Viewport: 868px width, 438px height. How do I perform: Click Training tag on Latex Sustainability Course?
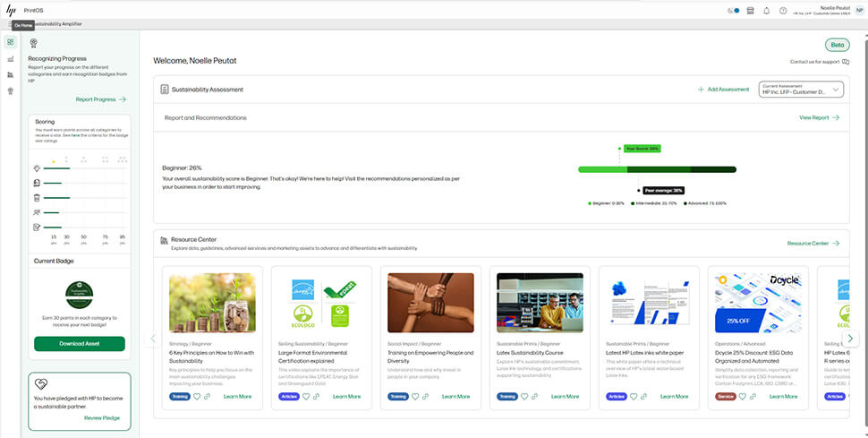click(507, 397)
